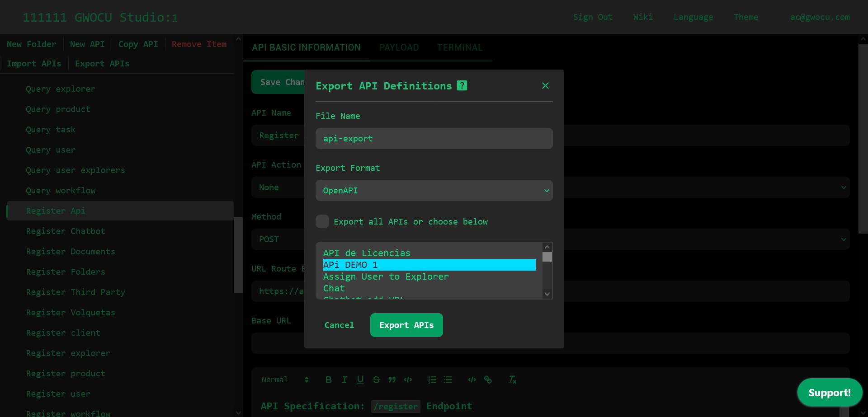The height and width of the screenshot is (417, 868).
Task: Click New Folder in sidebar toolbar
Action: (32, 44)
